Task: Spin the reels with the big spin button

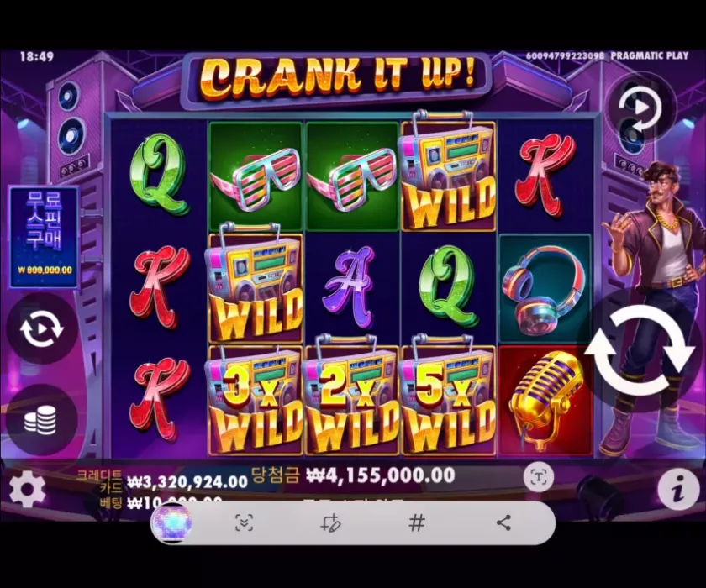Action: pos(641,352)
